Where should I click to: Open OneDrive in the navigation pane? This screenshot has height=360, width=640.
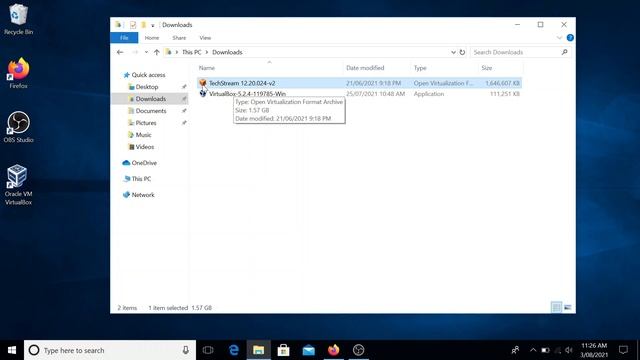coord(144,162)
